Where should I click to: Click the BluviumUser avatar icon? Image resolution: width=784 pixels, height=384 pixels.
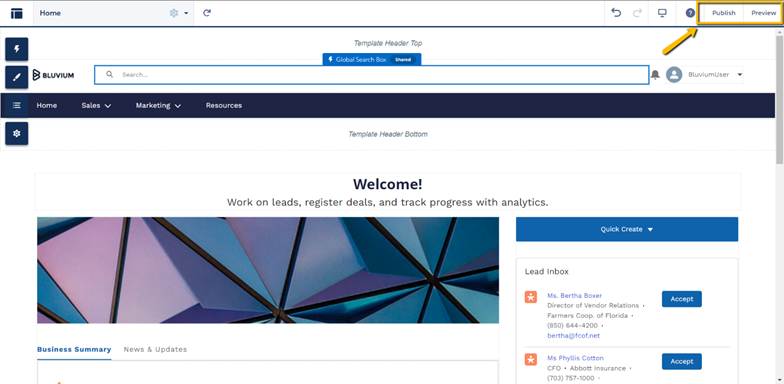(674, 74)
